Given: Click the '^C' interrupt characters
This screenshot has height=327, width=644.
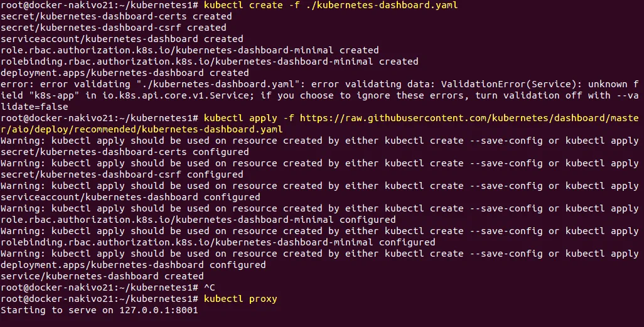Looking at the screenshot, I should click(x=209, y=287).
